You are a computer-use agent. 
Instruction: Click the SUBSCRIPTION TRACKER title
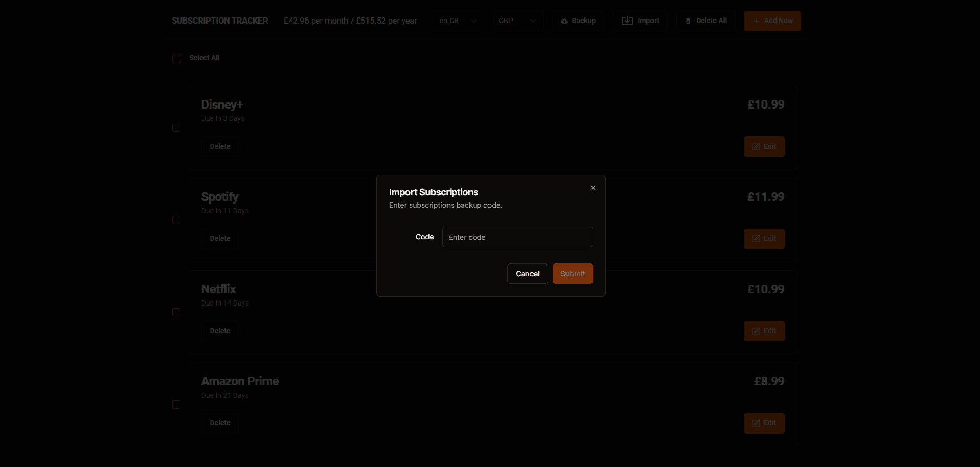point(220,21)
